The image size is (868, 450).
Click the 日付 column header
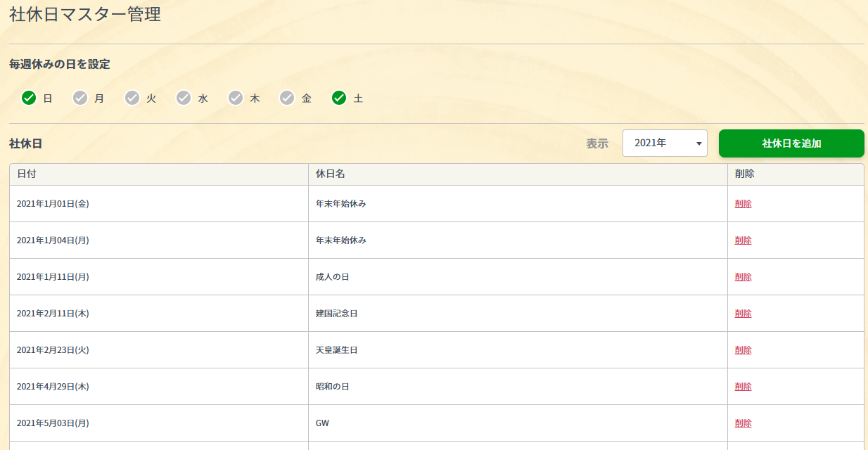[159, 174]
